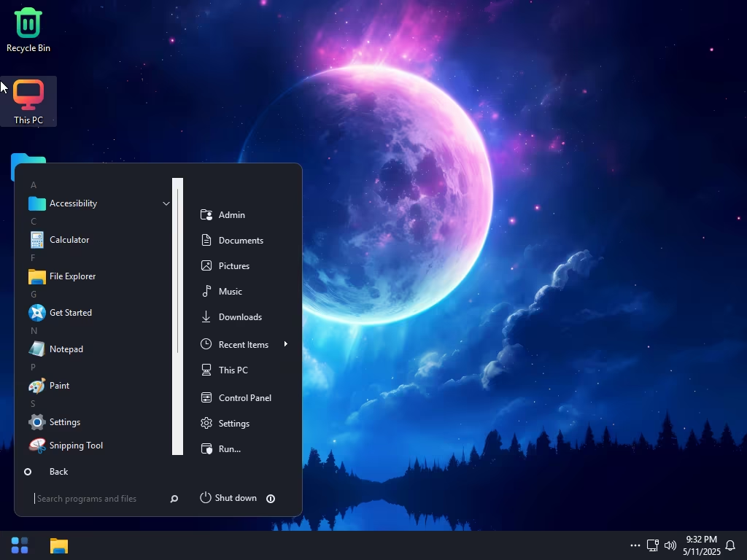The image size is (747, 560).
Task: Click the Notepad app icon
Action: coord(36,349)
